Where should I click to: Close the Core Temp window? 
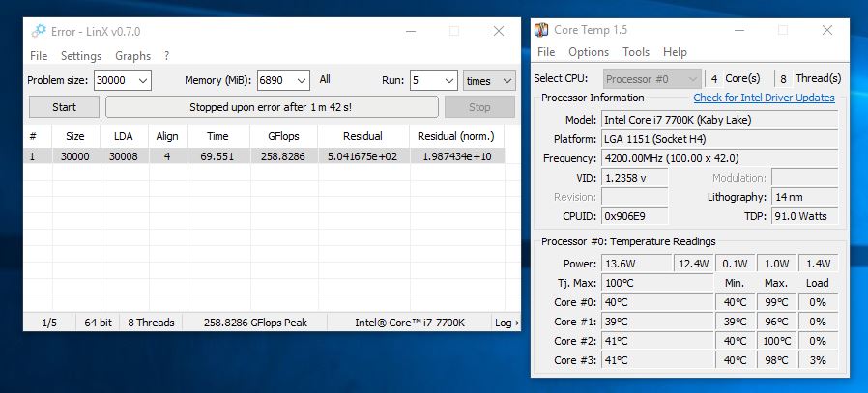pyautogui.click(x=827, y=30)
